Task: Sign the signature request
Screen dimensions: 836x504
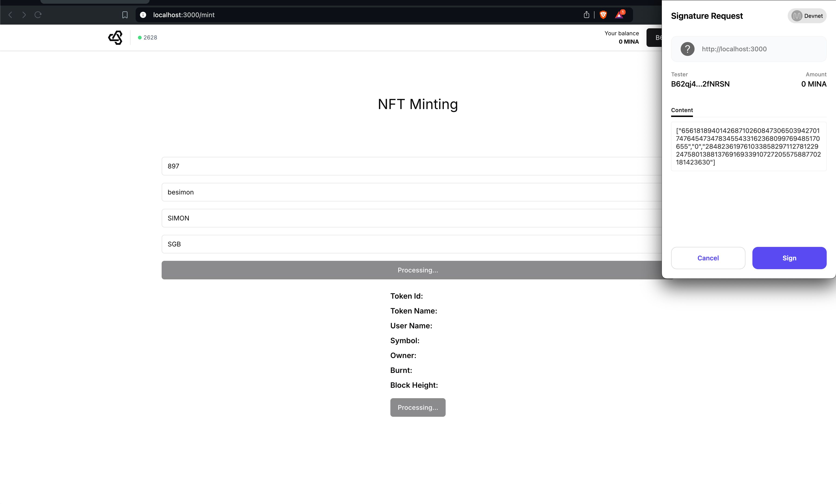Action: click(x=789, y=258)
